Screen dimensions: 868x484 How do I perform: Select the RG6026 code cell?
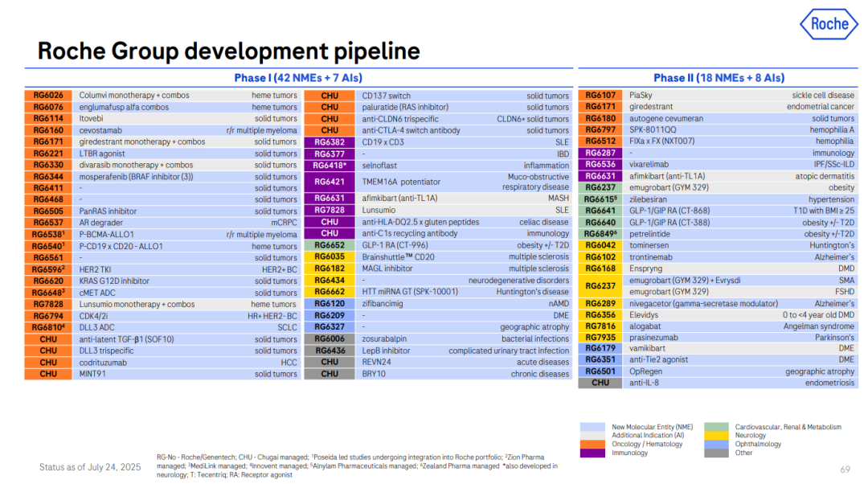tap(48, 95)
